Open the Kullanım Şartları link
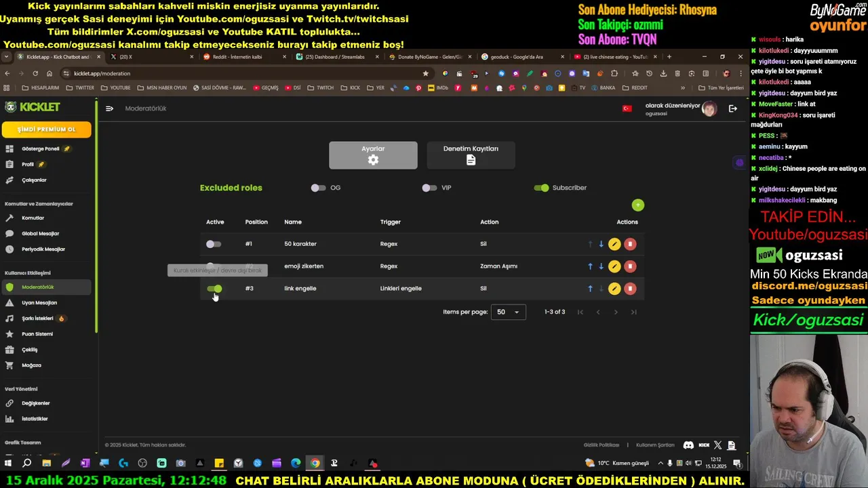Screen dimensions: 868x488 coord(655,445)
